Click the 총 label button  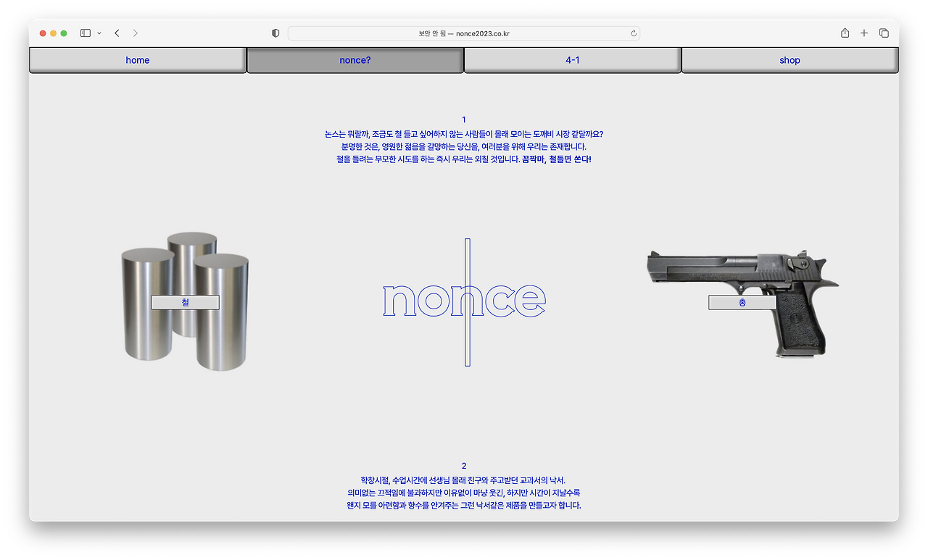click(742, 302)
